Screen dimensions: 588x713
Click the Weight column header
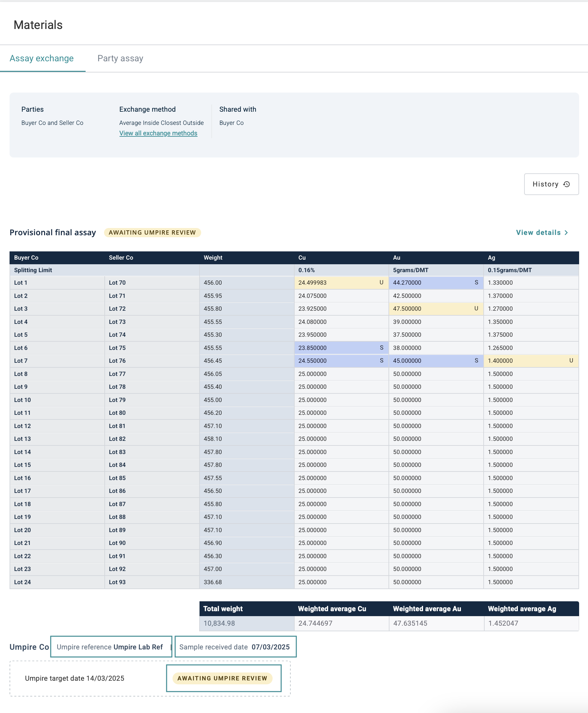click(213, 258)
